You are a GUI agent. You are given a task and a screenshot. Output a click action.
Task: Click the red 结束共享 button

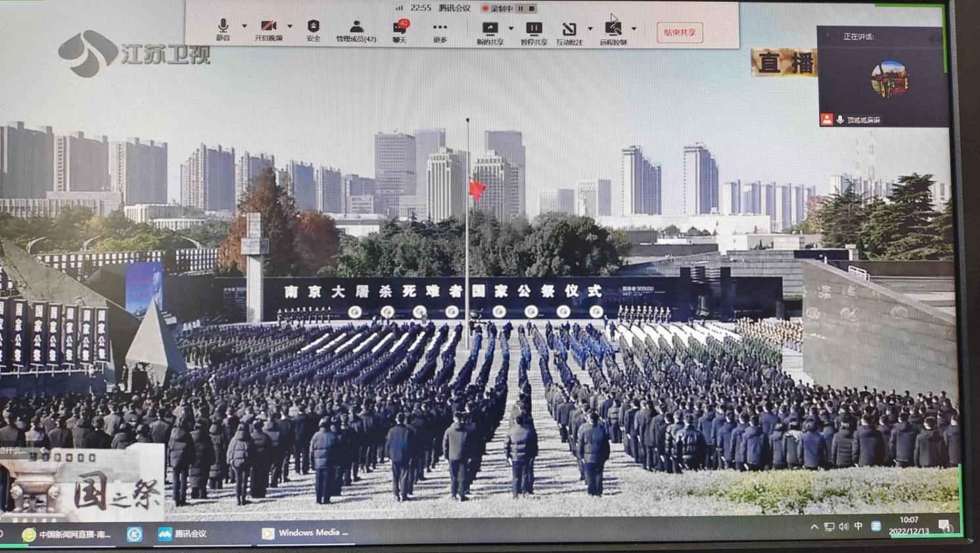point(680,32)
